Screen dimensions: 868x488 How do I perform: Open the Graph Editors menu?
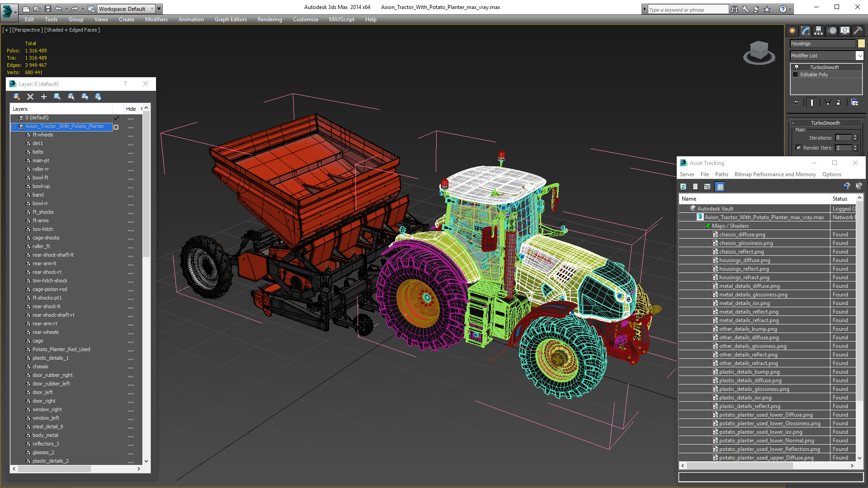[x=231, y=19]
